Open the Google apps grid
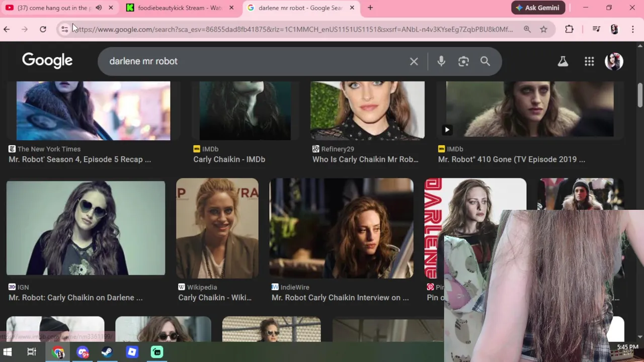The image size is (644, 362). pyautogui.click(x=589, y=61)
